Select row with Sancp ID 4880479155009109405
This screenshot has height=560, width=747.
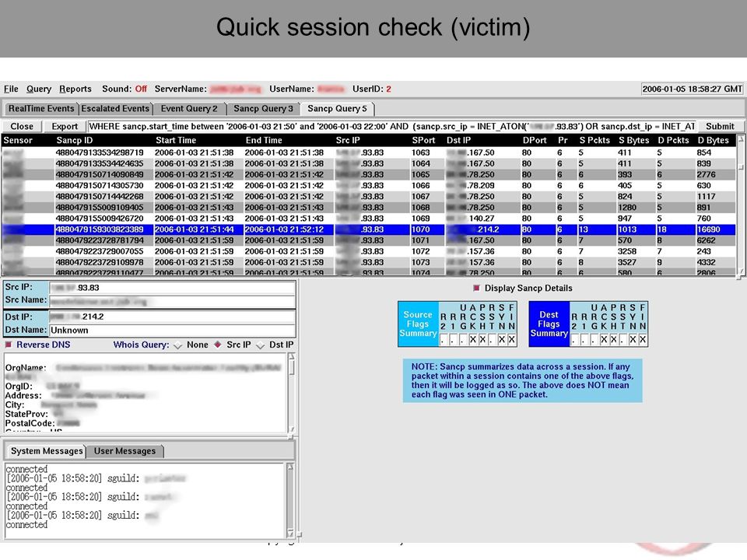[368, 208]
